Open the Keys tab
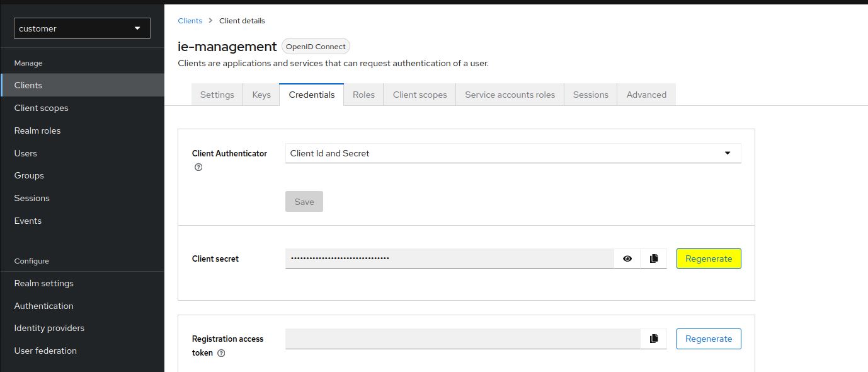868x372 pixels. (x=261, y=95)
